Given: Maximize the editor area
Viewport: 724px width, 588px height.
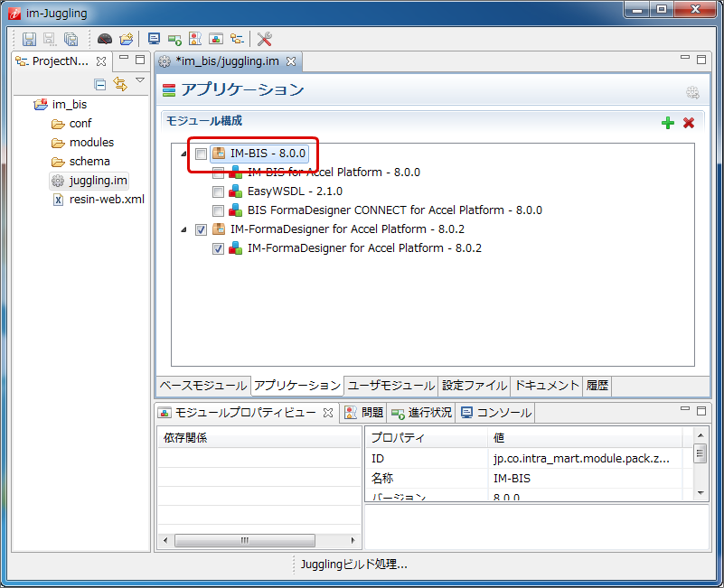Looking at the screenshot, I should click(701, 60).
